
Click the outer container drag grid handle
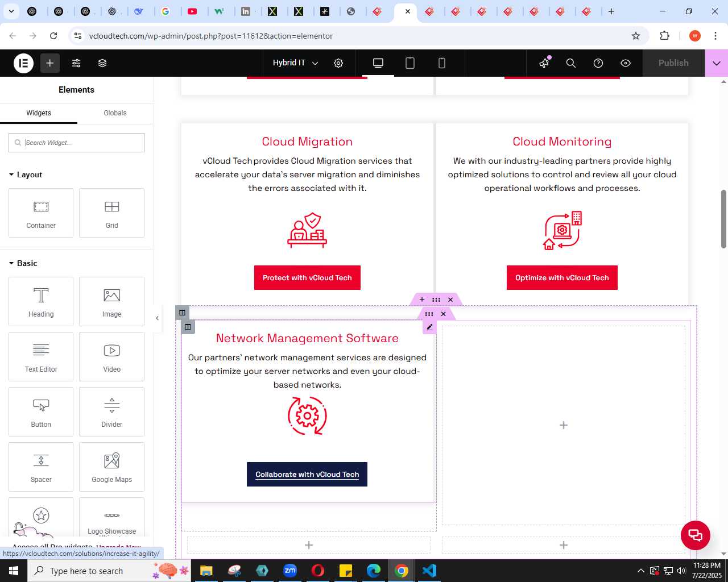[436, 300]
